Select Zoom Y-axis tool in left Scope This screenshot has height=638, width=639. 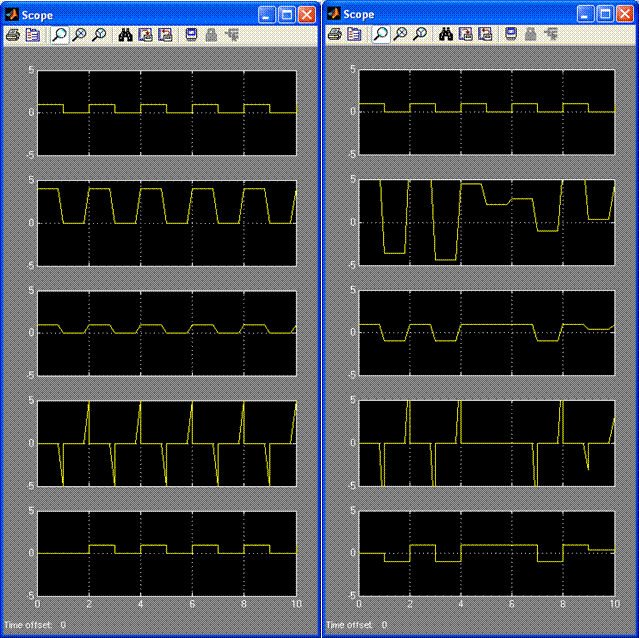tap(99, 35)
